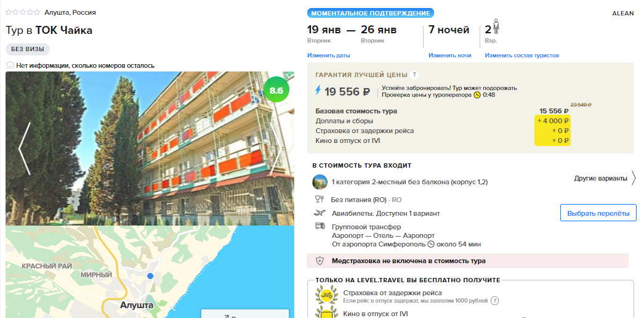Show the next hotel photo with the right arrow
The width and height of the screenshot is (644, 318).
(276, 149)
